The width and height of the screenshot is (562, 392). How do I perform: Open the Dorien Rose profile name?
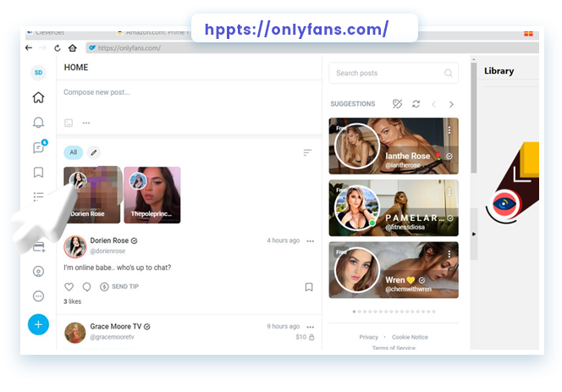click(x=109, y=240)
